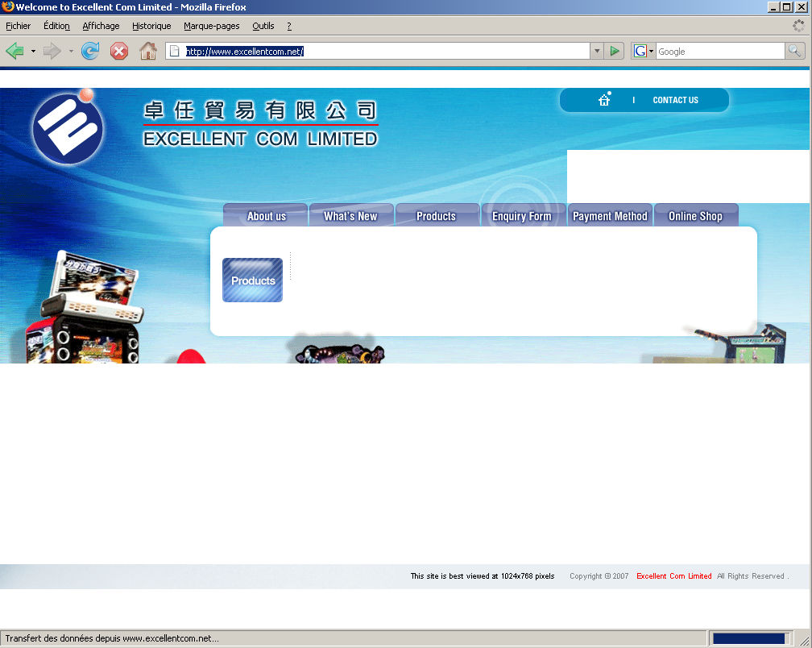Image resolution: width=812 pixels, height=648 pixels.
Task: Click the CONTACT US link
Action: click(675, 100)
